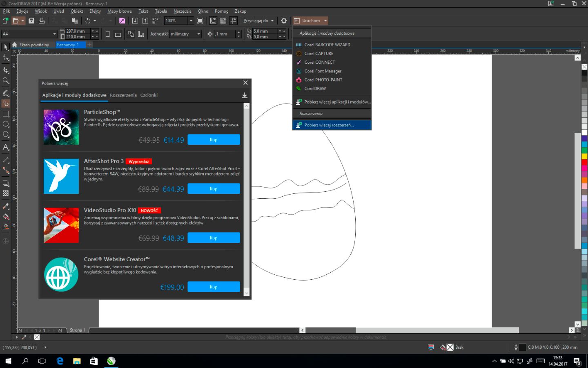Viewport: 588px width, 368px height.
Task: Choose Corel PHOTO-PAINT from menu
Action: pyautogui.click(x=332, y=80)
